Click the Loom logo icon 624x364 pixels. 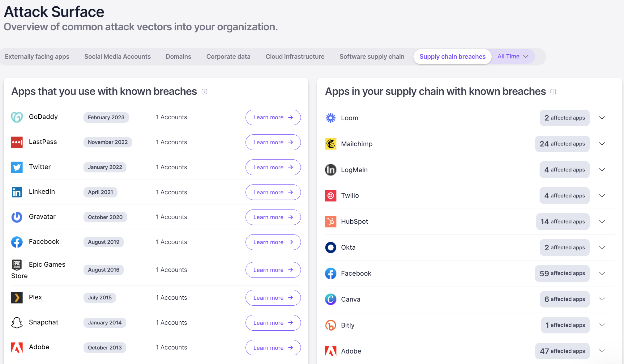click(x=331, y=118)
